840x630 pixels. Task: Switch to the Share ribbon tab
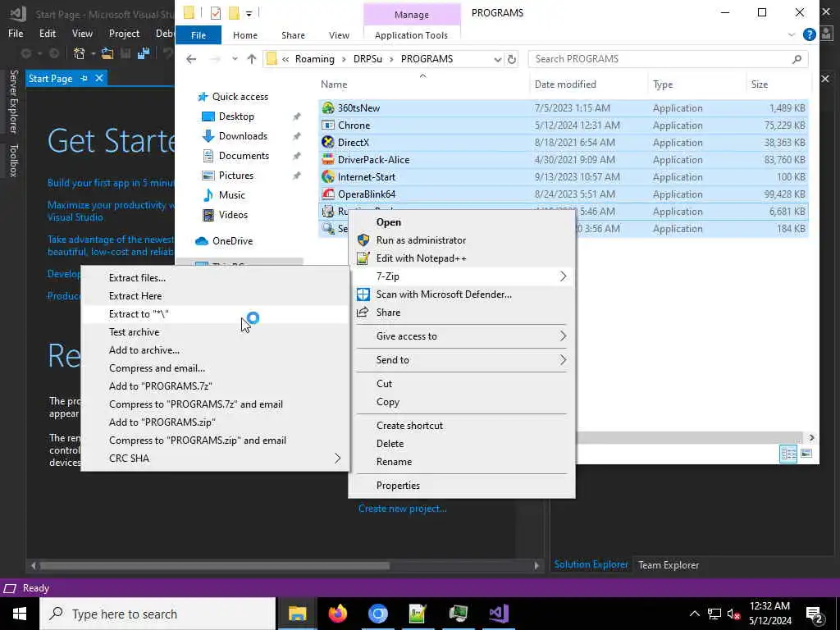tap(293, 34)
